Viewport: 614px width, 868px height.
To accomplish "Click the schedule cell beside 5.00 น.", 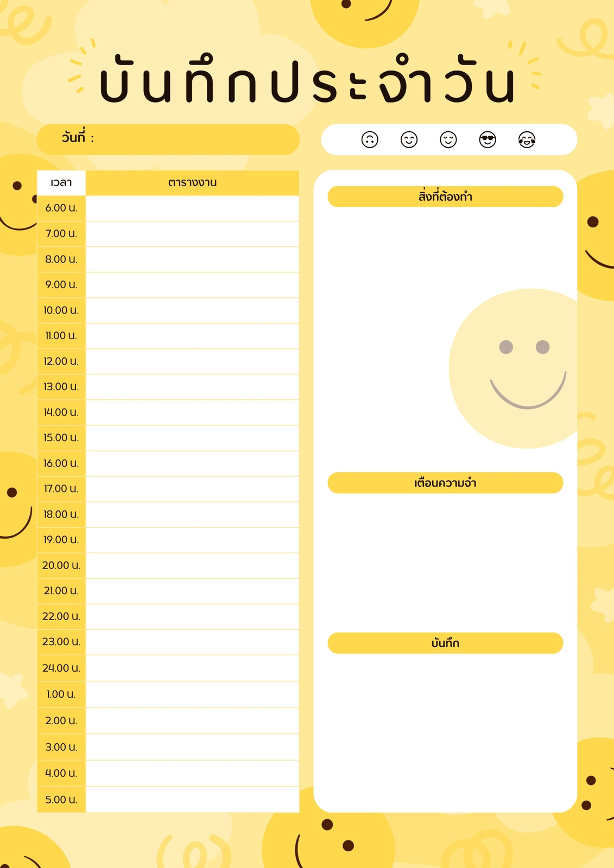I will [x=192, y=800].
